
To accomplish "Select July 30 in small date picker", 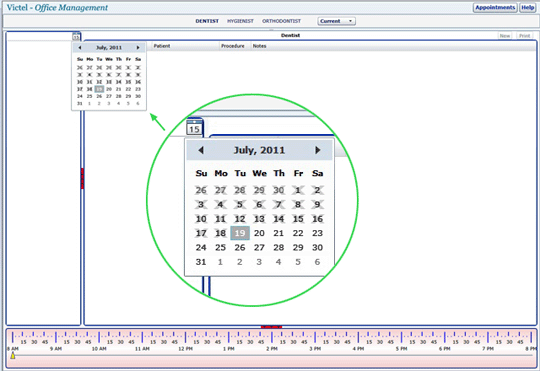I will click(x=138, y=96).
